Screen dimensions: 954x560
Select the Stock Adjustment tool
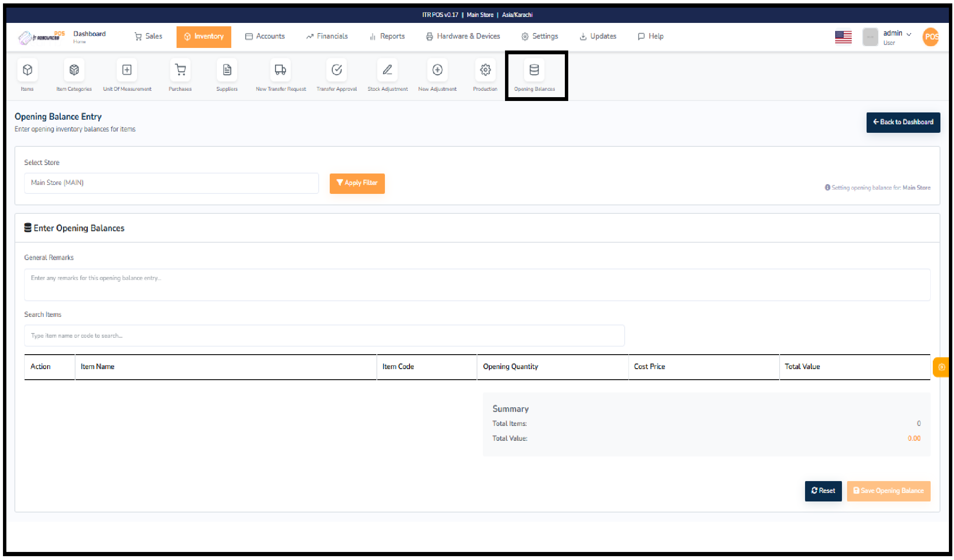pyautogui.click(x=387, y=76)
